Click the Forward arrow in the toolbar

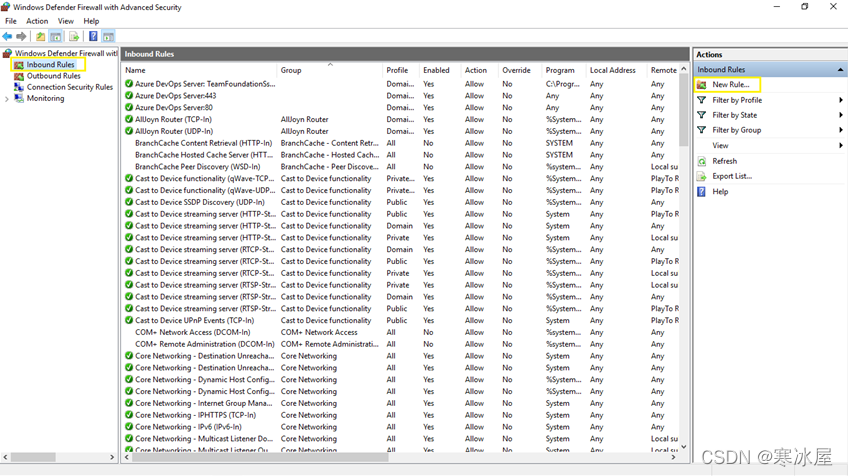[x=21, y=37]
